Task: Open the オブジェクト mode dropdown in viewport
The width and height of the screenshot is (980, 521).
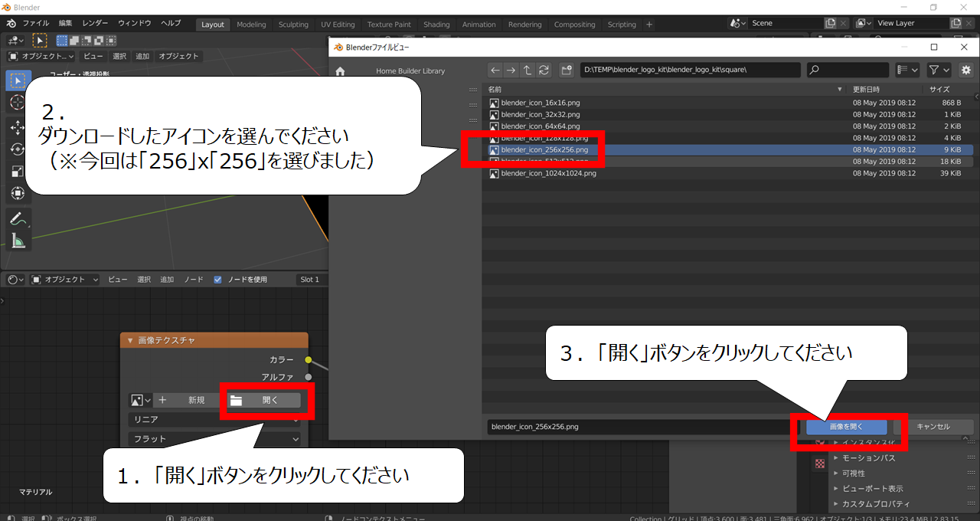Action: point(41,56)
